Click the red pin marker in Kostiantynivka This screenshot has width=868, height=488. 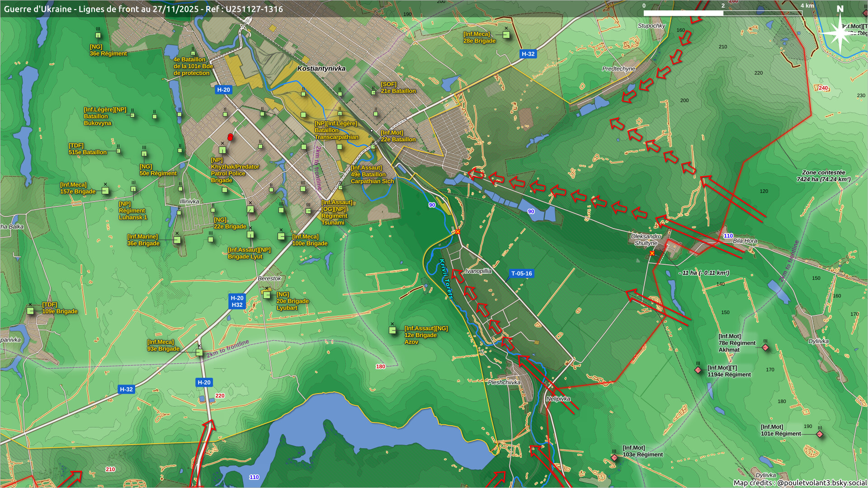pyautogui.click(x=230, y=137)
